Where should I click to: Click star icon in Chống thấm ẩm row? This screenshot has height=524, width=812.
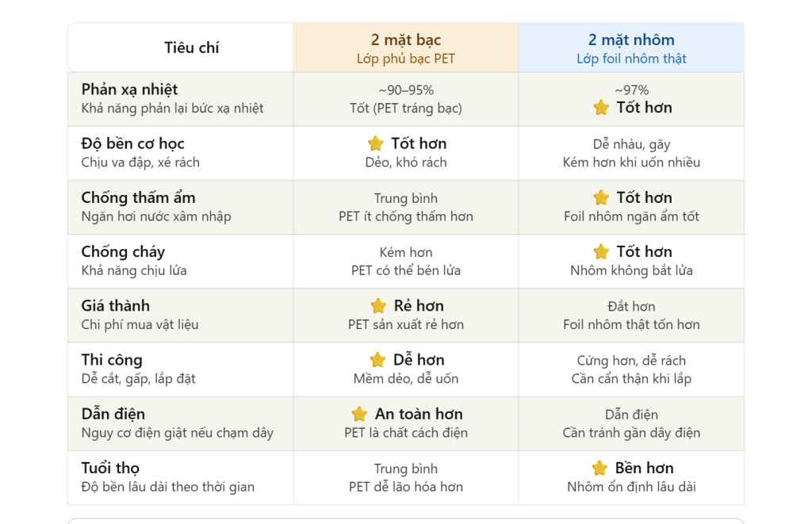pos(601,197)
